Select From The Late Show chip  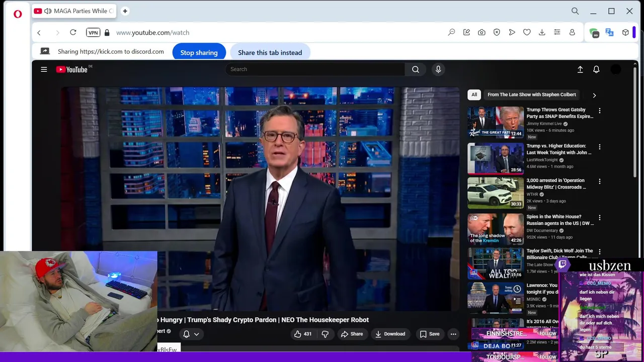[532, 95]
